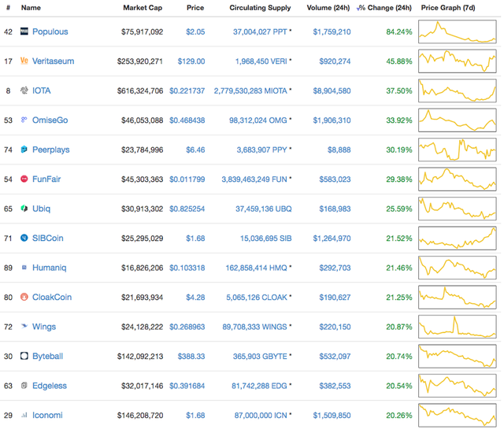Sort by Volume (24h) column header
504x429 pixels.
point(328,8)
